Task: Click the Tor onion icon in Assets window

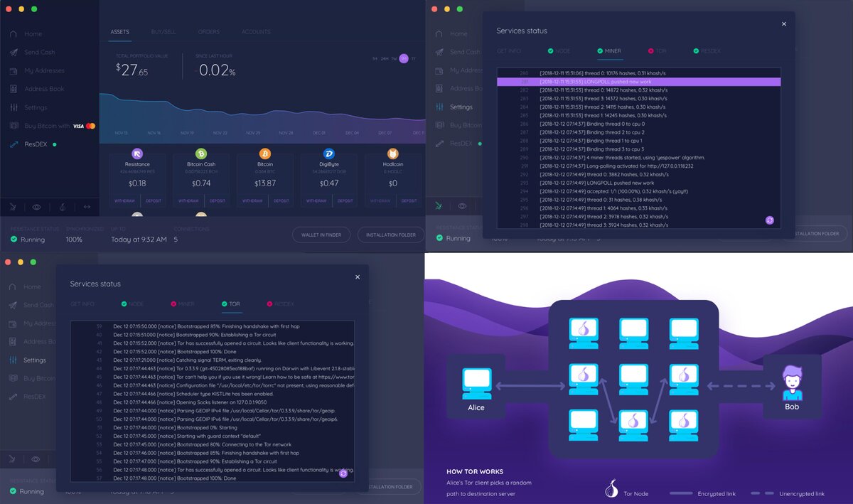Action: point(62,207)
